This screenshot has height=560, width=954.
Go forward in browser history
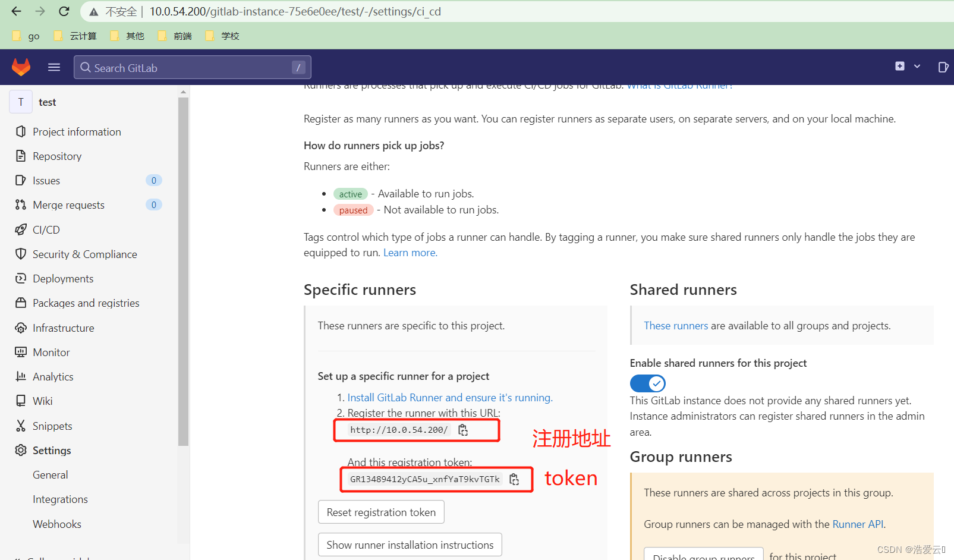40,11
